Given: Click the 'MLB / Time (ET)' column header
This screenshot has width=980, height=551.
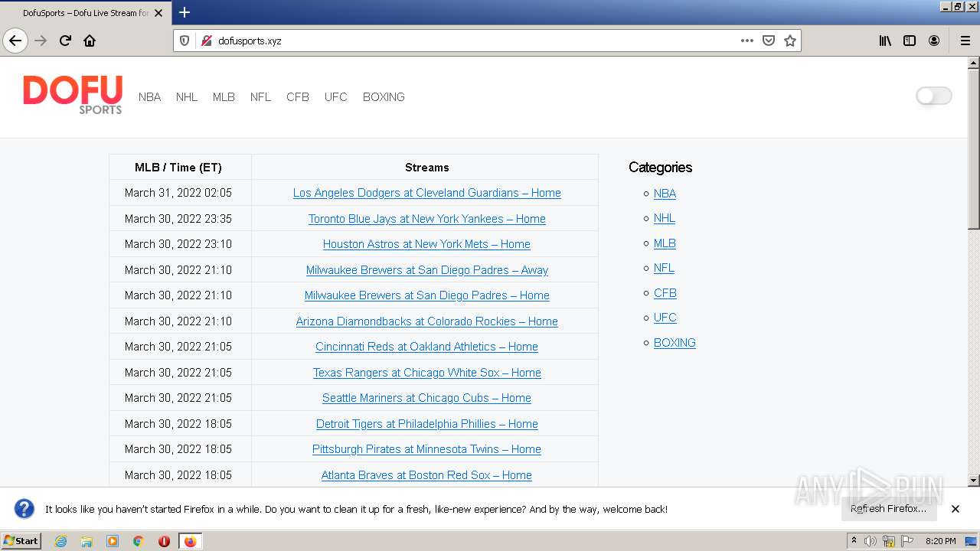Looking at the screenshot, I should click(x=178, y=168).
